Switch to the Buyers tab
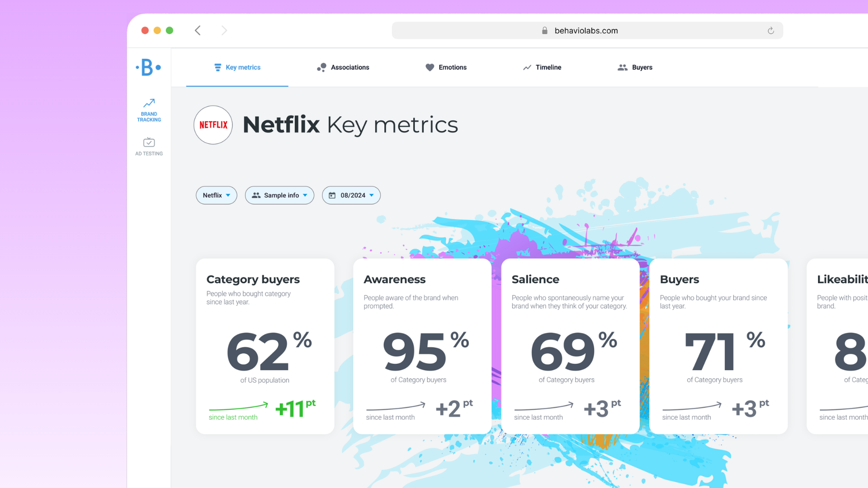Screen dimensions: 868x488 [635, 67]
